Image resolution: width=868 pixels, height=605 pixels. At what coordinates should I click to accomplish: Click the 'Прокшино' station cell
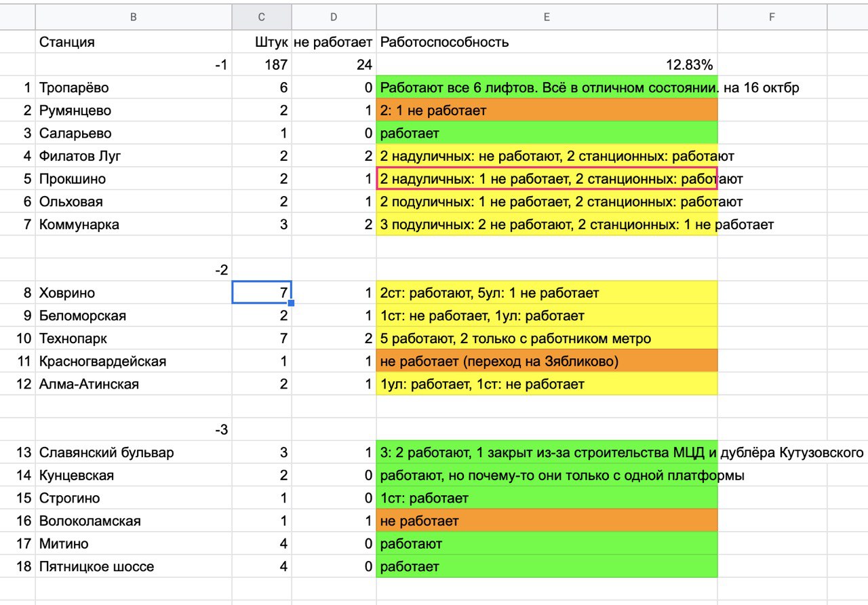point(134,179)
